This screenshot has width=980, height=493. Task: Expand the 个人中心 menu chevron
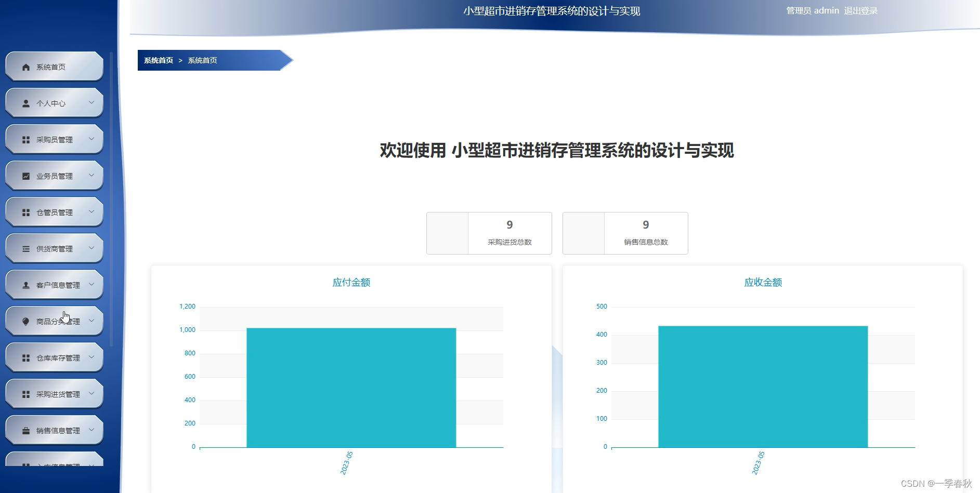[93, 102]
